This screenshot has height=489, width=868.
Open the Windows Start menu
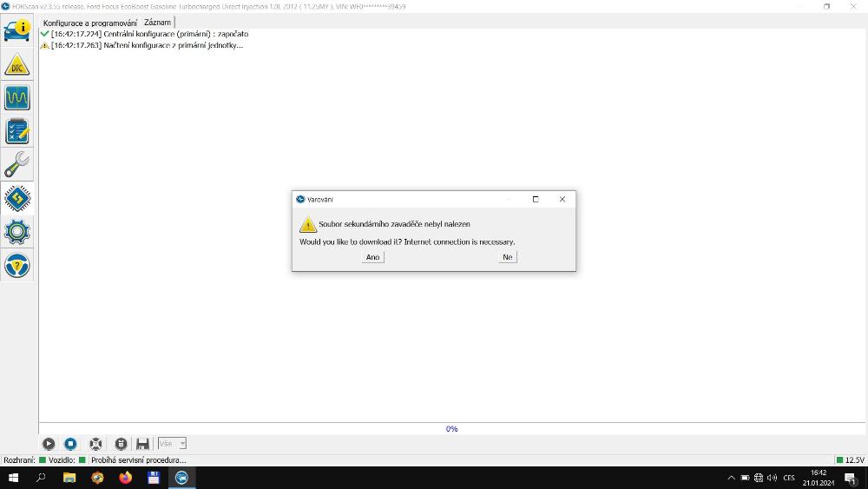coord(13,478)
